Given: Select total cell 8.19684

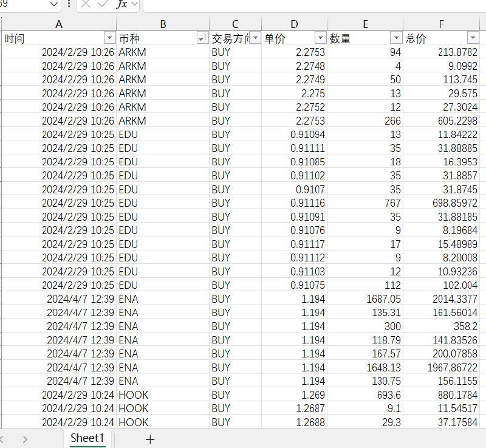Looking at the screenshot, I should point(442,230).
